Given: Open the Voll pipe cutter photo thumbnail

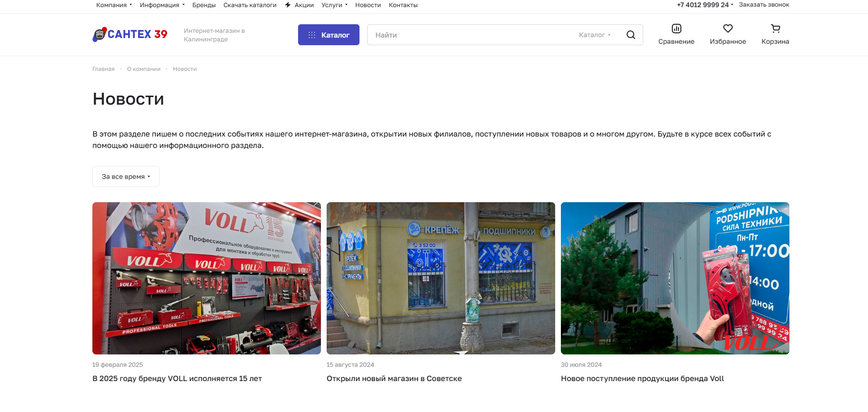Looking at the screenshot, I should coord(675,278).
